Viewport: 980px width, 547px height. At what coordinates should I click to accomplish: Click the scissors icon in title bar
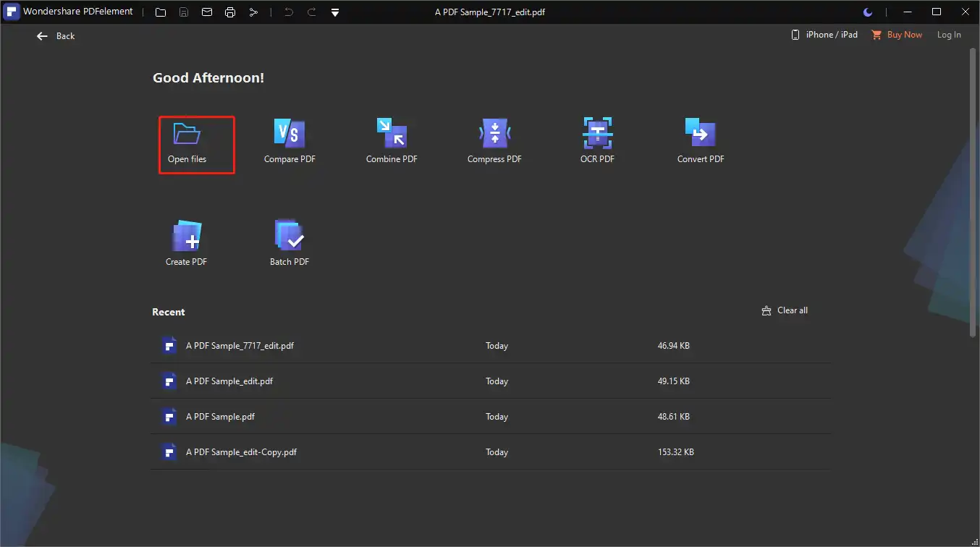coord(253,12)
